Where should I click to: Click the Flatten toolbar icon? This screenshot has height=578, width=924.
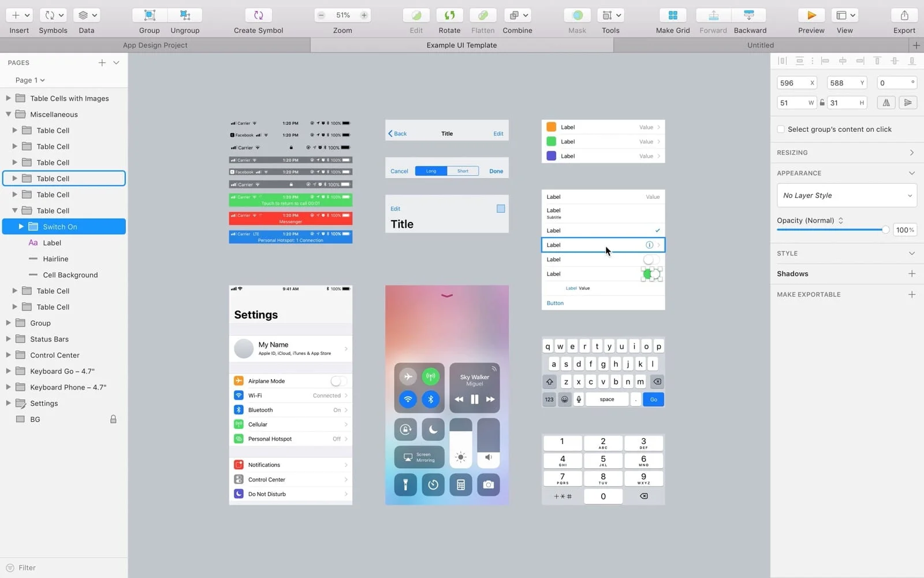tap(483, 15)
